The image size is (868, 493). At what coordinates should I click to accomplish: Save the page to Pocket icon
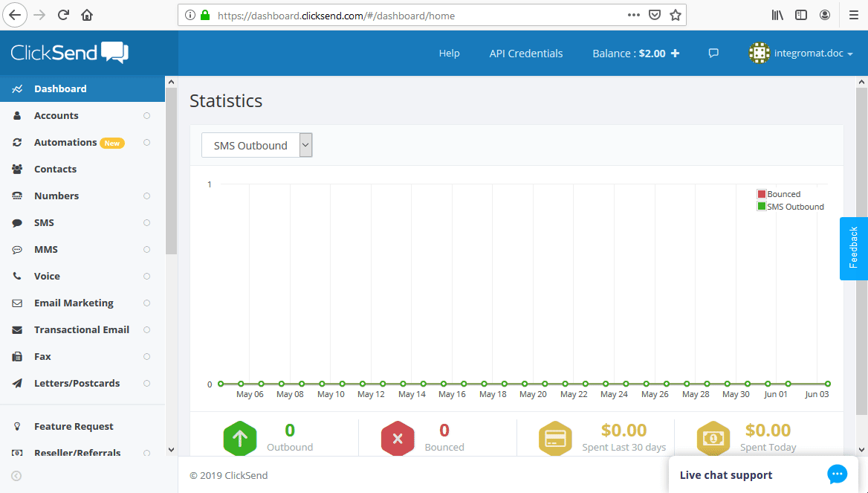[x=654, y=15]
